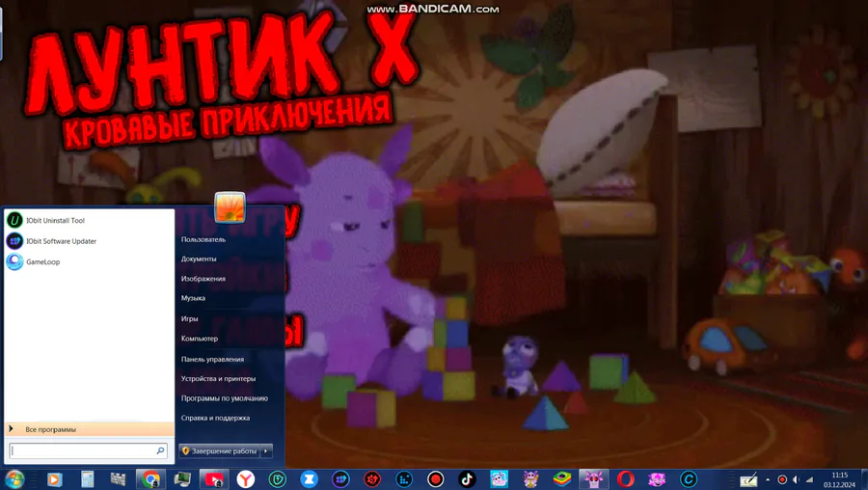
Task: Open Справка и поддержка
Action: coord(215,418)
